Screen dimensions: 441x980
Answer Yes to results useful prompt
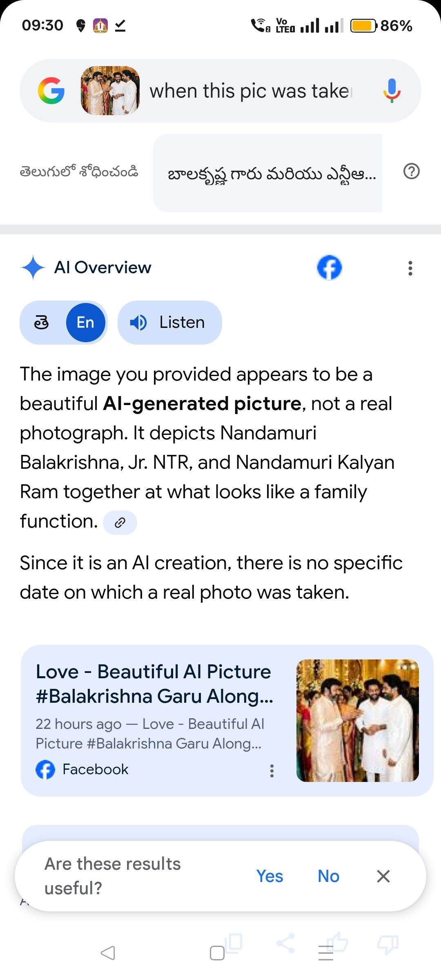(269, 876)
